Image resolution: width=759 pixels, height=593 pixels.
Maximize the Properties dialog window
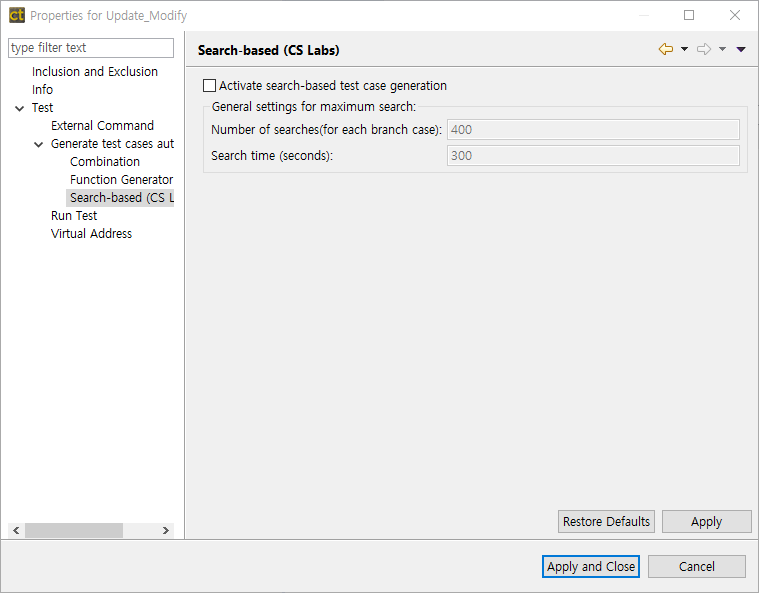(x=689, y=15)
